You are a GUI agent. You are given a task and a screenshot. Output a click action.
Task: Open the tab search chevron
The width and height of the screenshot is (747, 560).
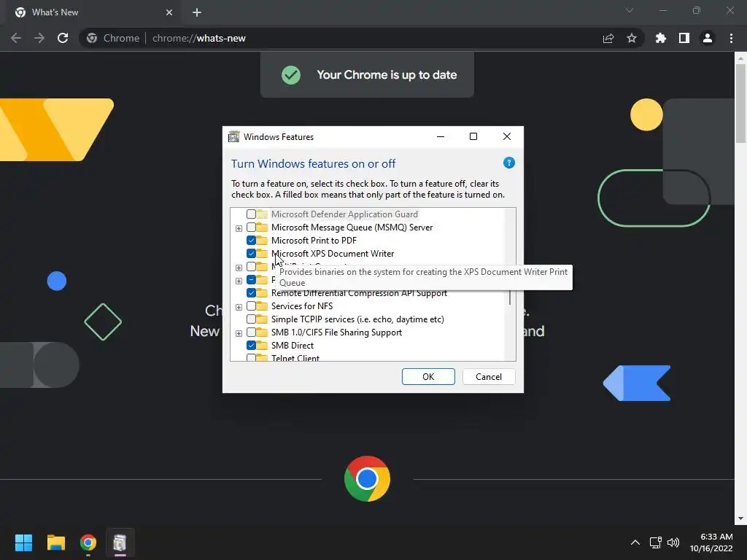click(630, 10)
